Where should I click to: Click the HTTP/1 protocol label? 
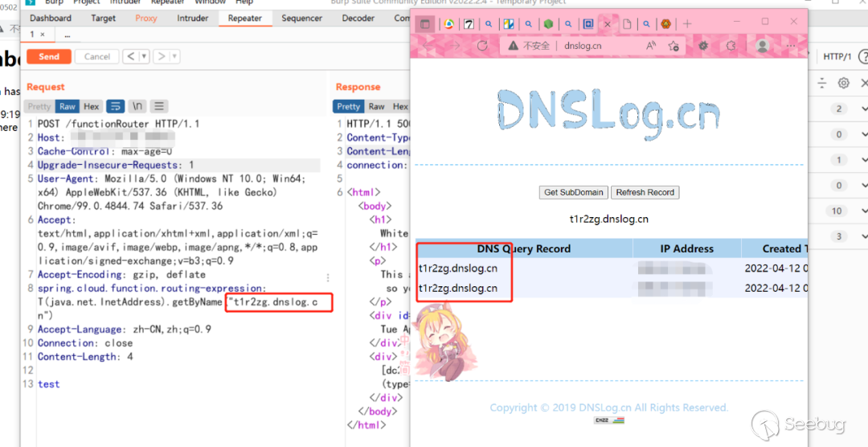[837, 56]
